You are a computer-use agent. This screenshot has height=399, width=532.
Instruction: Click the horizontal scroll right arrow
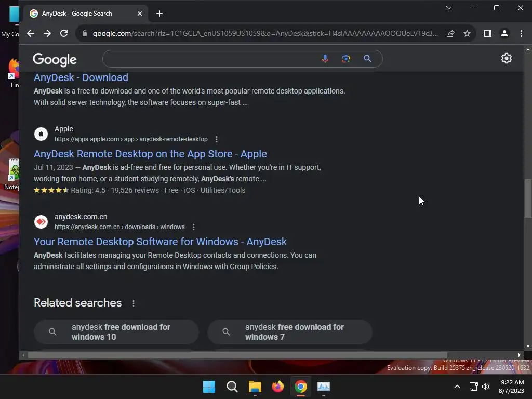[520, 355]
